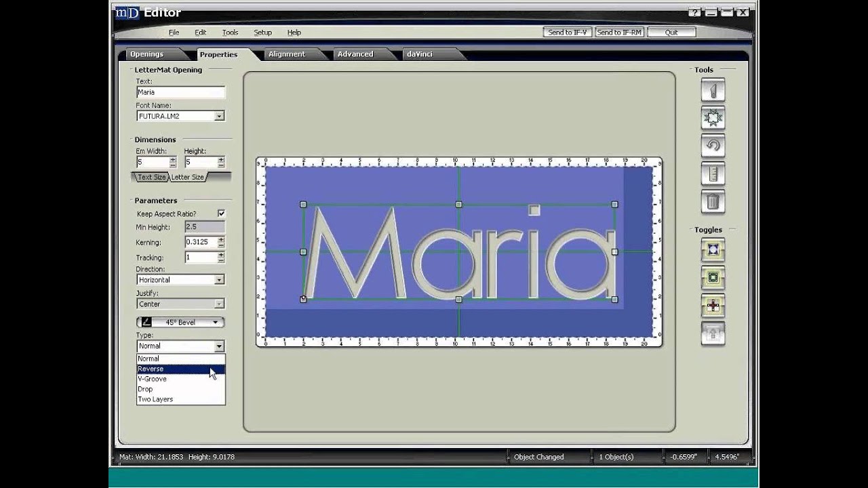Click the Tracking stepper arrows

[221, 258]
